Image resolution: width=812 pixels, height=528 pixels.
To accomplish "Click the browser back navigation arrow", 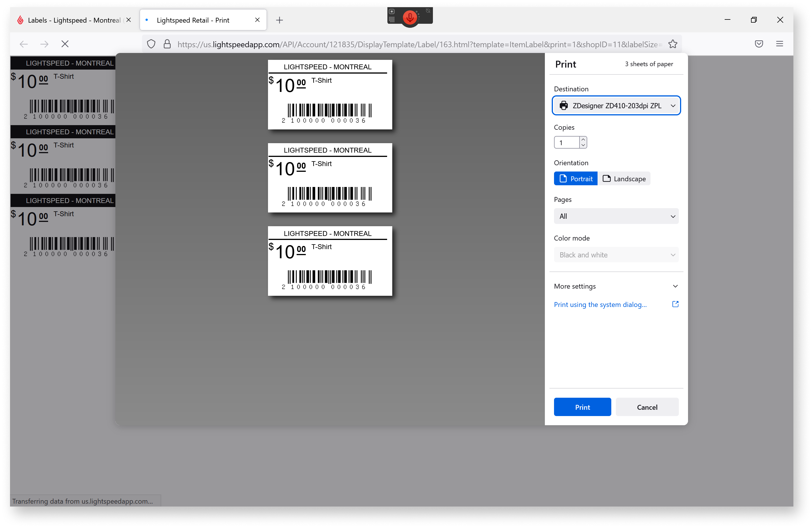I will [24, 44].
